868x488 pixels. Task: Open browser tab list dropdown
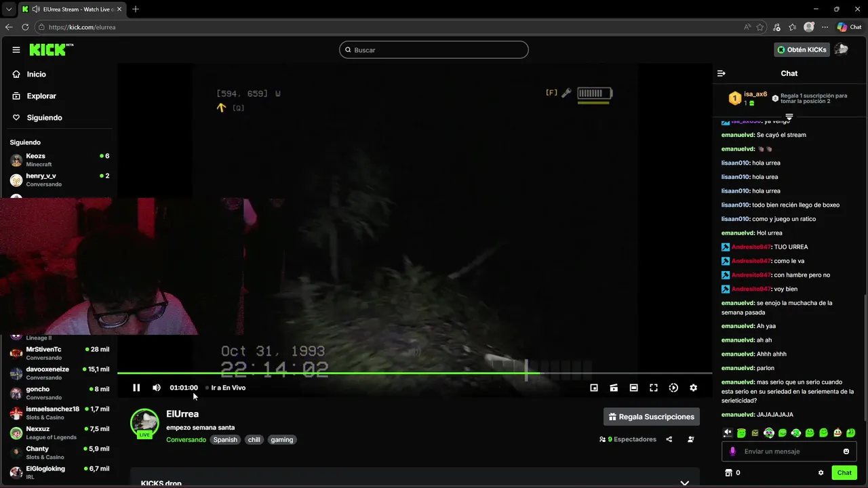[9, 9]
